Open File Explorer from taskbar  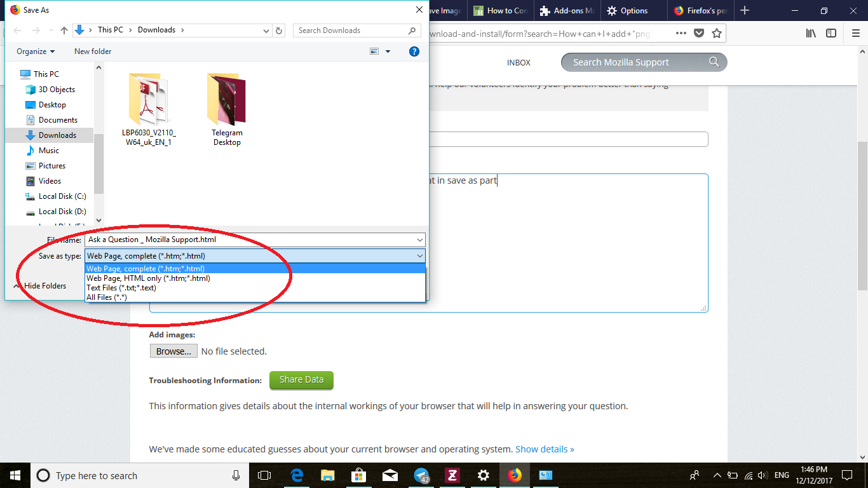click(x=327, y=475)
